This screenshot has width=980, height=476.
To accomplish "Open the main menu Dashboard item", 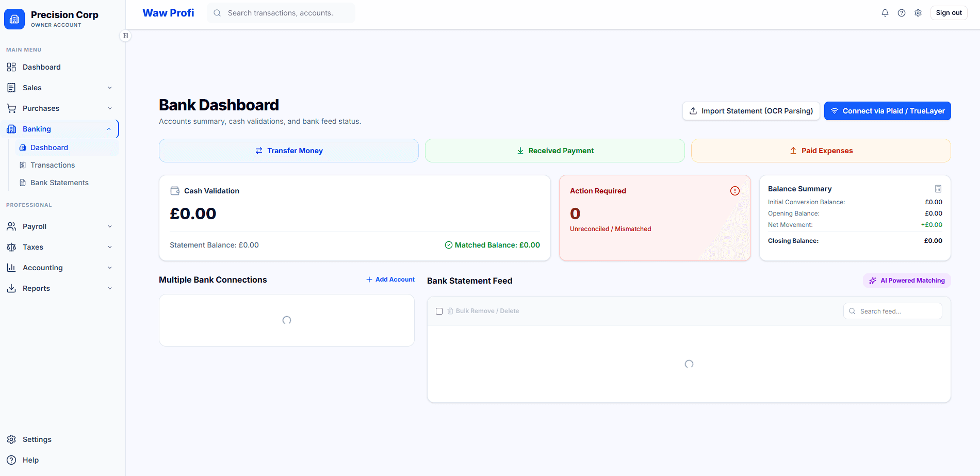I will tap(59, 67).
